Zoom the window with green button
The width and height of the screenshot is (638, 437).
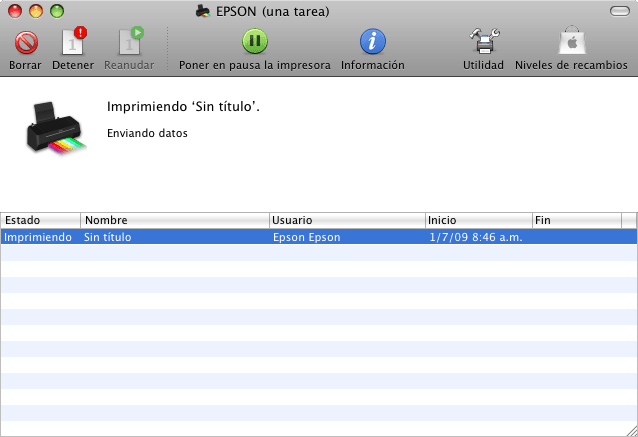pyautogui.click(x=57, y=11)
